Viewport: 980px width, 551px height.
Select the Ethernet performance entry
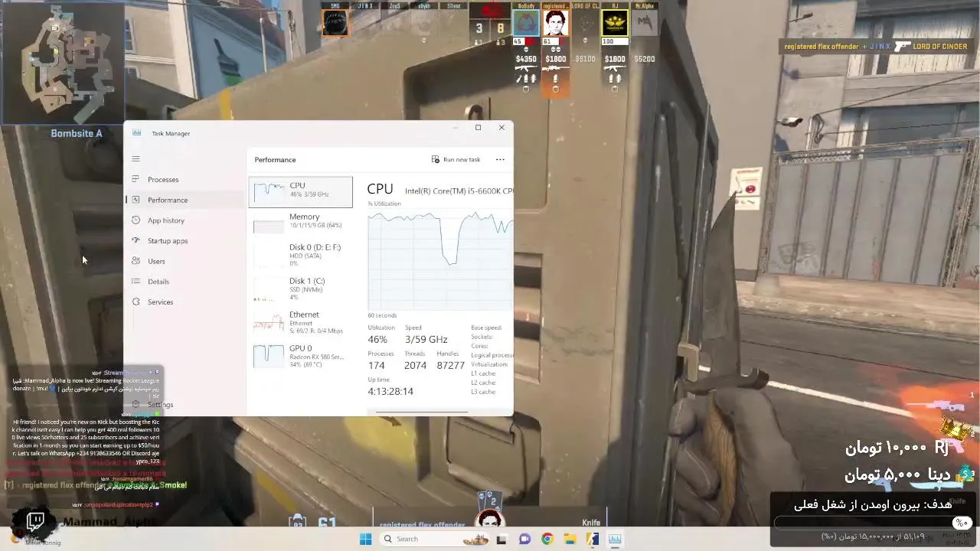pyautogui.click(x=301, y=322)
